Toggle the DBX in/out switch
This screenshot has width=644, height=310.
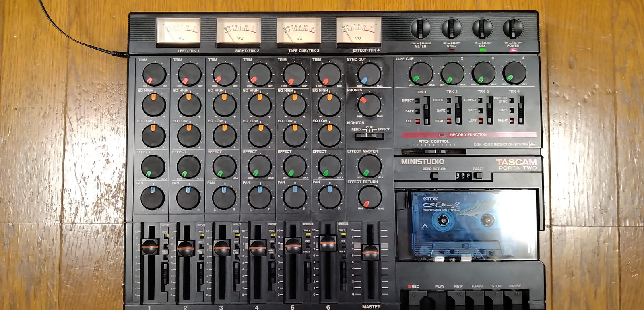pos(482,29)
